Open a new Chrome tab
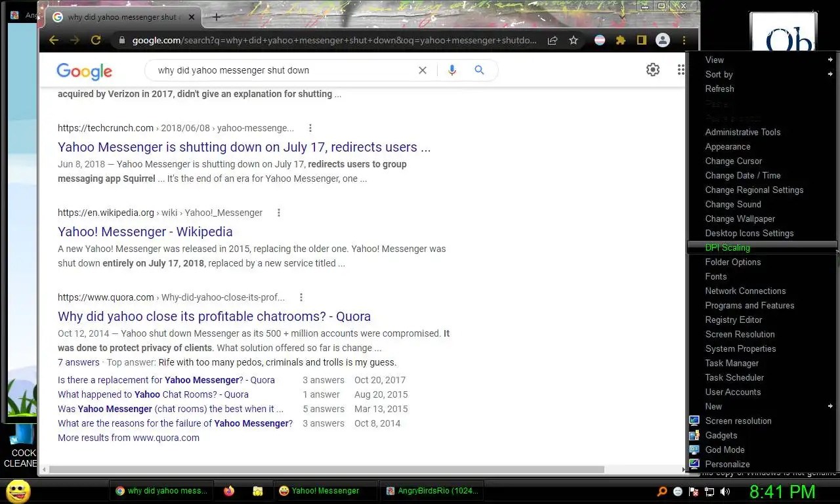 click(x=217, y=17)
